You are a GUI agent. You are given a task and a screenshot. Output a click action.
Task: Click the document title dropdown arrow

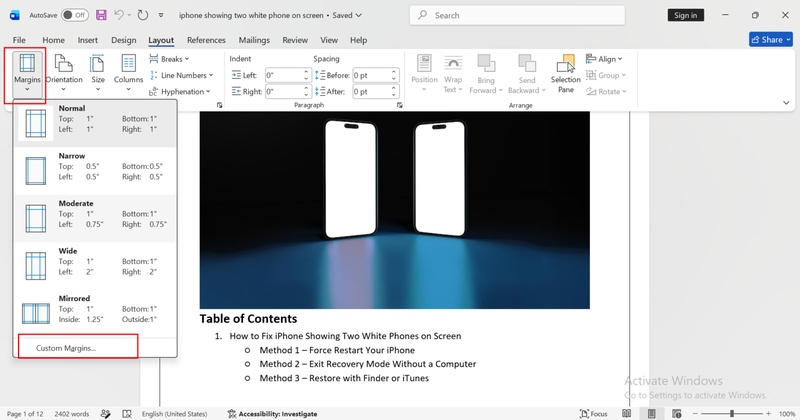[359, 15]
